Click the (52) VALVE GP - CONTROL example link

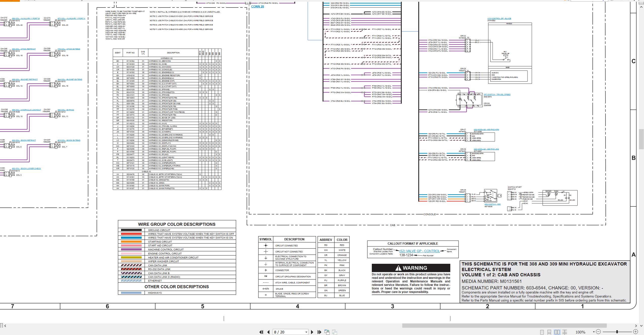[420, 251]
